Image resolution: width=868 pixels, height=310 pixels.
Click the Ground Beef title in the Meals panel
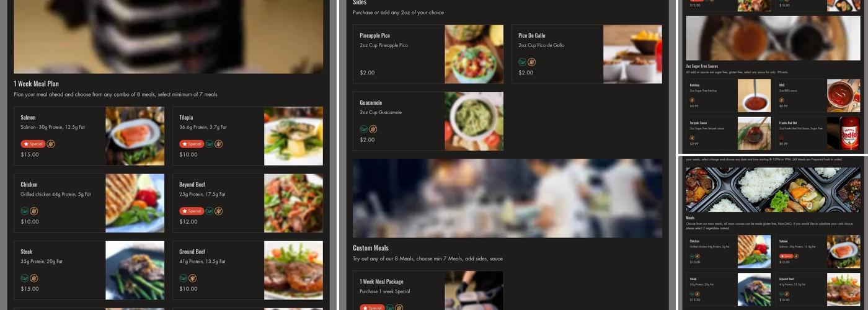pyautogui.click(x=787, y=279)
